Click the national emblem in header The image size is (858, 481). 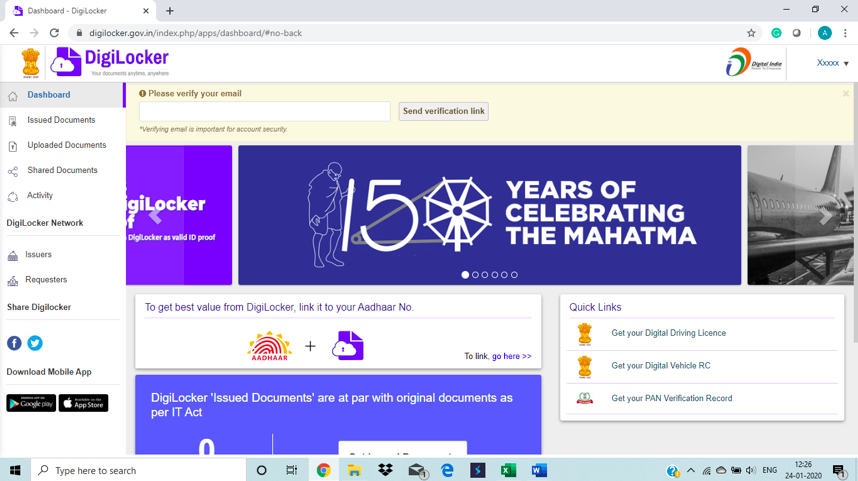(x=31, y=62)
